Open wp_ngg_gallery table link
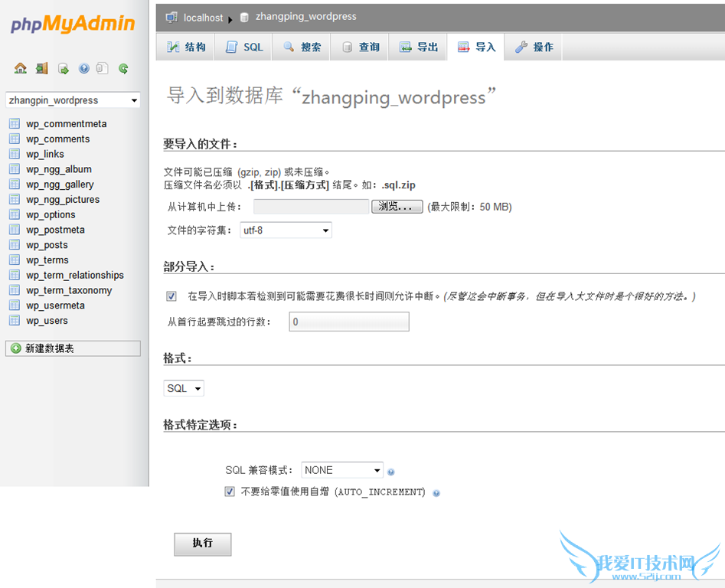 coord(60,185)
